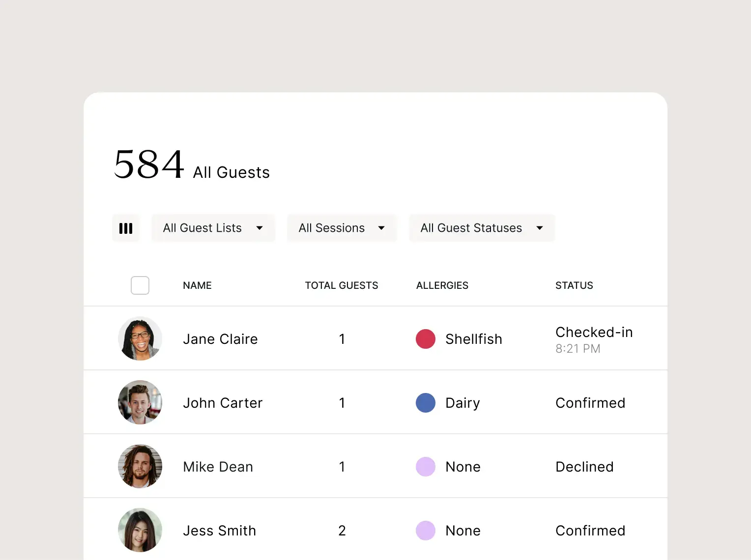The width and height of the screenshot is (751, 560).
Task: Open the All Guest Lists dropdown
Action: click(x=213, y=228)
